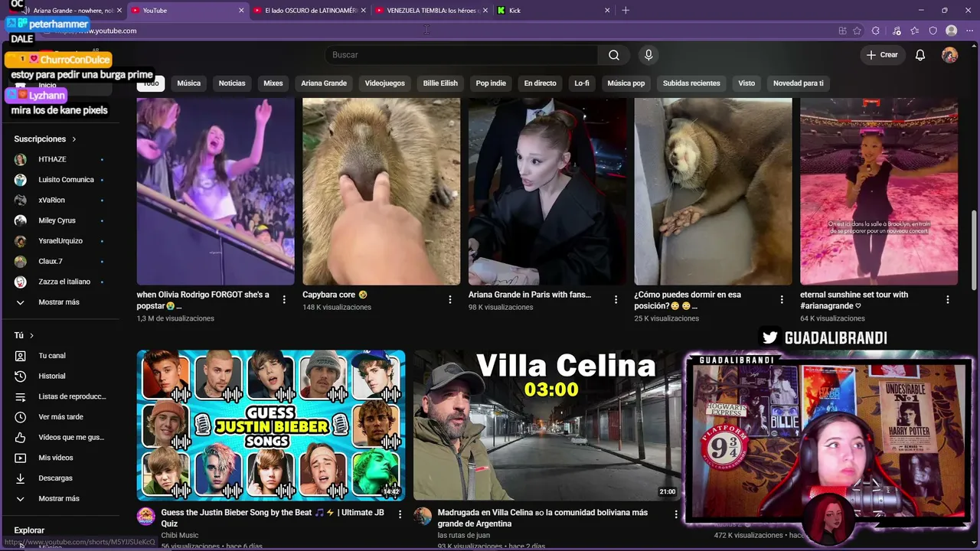Click the YouTube search magnifier button
The width and height of the screenshot is (980, 551).
click(614, 55)
